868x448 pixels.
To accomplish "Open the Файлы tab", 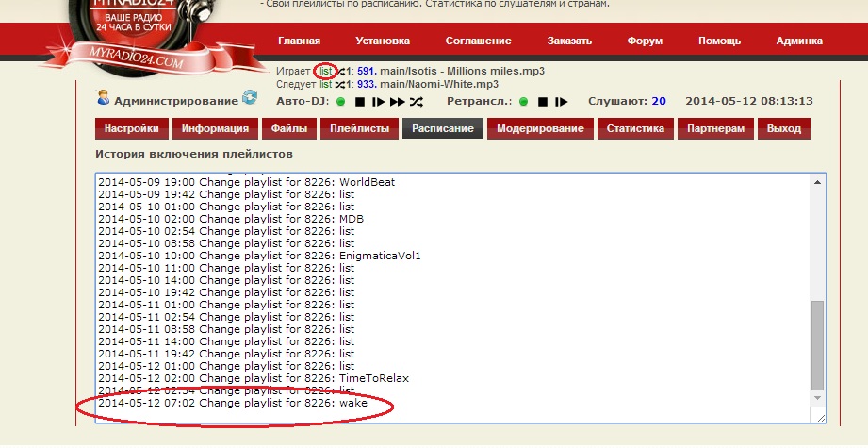I will tap(287, 128).
